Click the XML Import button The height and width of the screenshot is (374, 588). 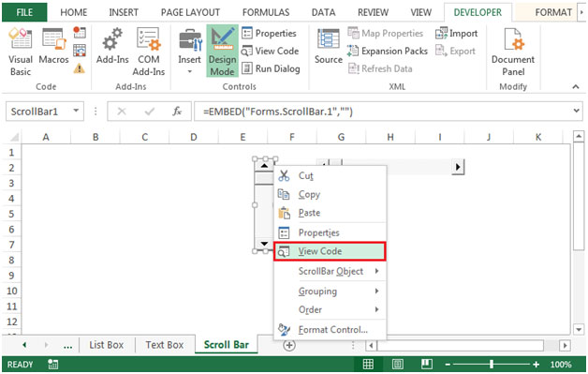(456, 34)
